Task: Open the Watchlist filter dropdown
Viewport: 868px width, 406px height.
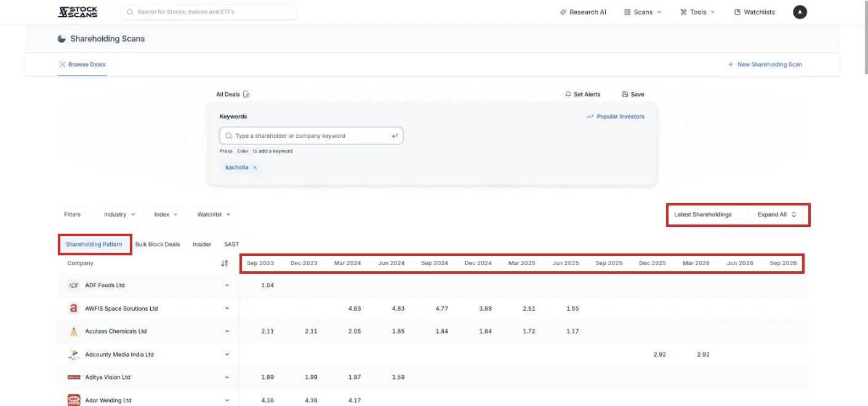Action: 214,214
